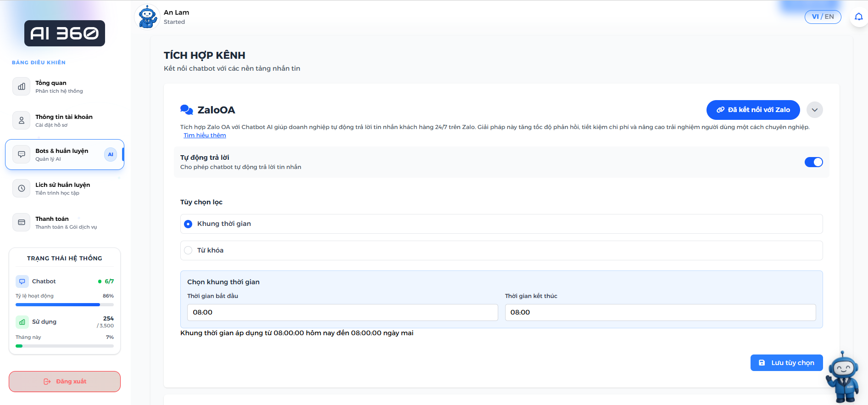Click the AI 360 logo

click(x=65, y=33)
